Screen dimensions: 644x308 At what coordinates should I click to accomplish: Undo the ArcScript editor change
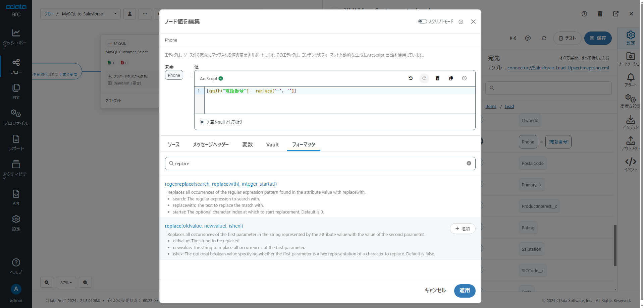(x=411, y=78)
